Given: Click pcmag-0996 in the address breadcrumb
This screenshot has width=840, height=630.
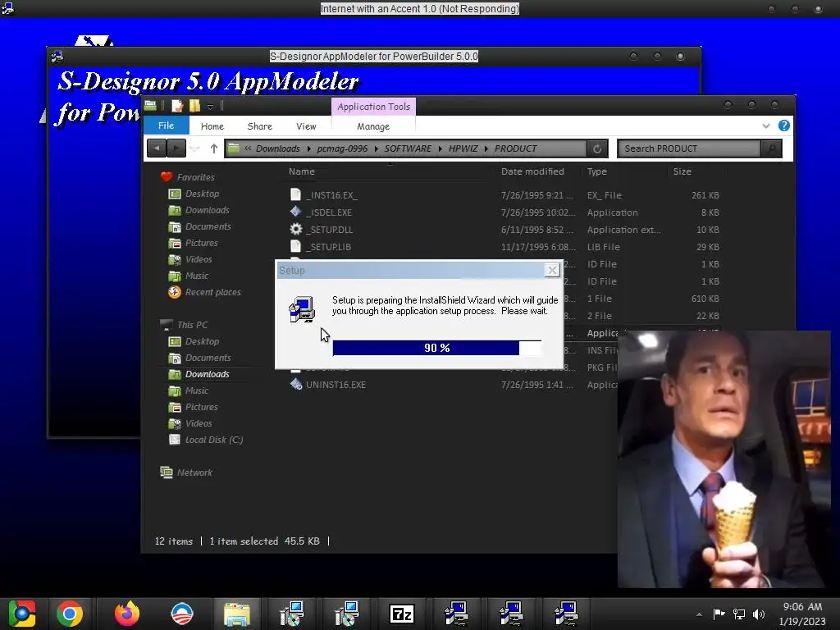Looking at the screenshot, I should 342,148.
